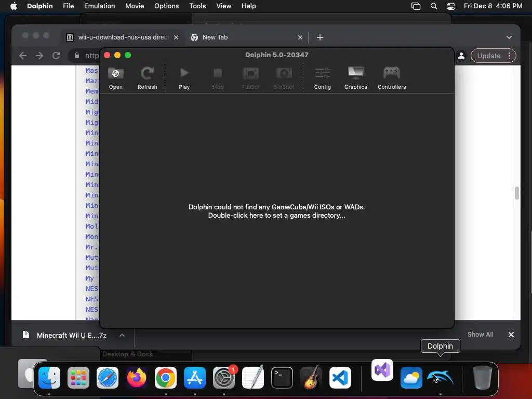Expand the Chrome tab search chevron
The image size is (532, 399).
509,37
